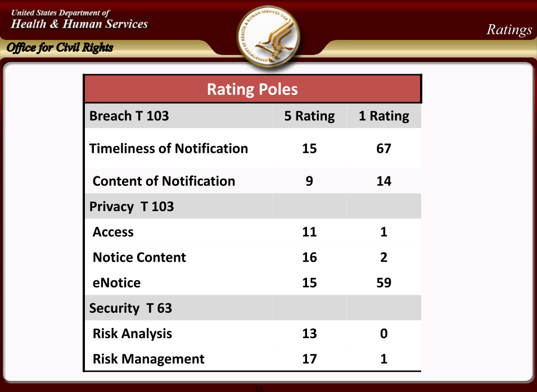Viewport: 537px width, 392px height.
Task: Click the value 2 for Notice Content
Action: click(x=384, y=257)
